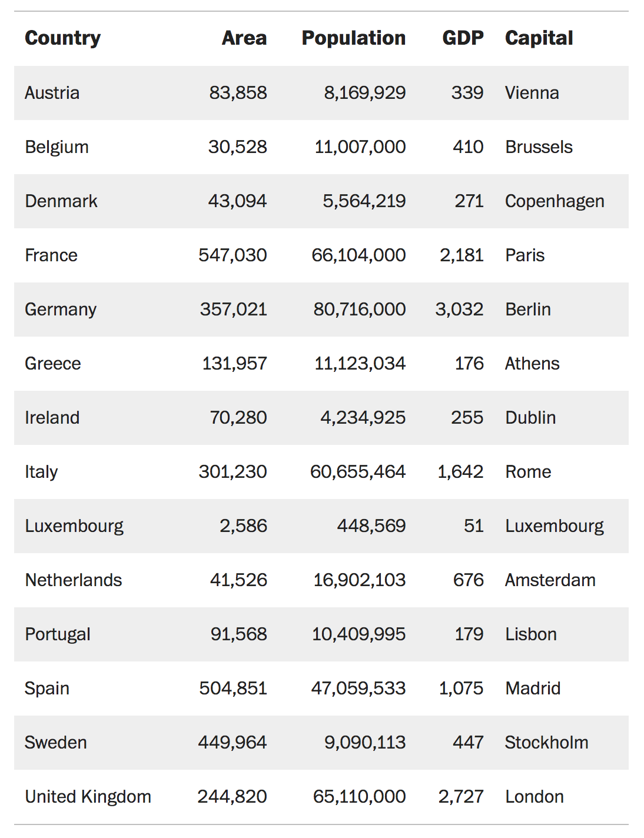The image size is (644, 838).
Task: Click the Country column header
Action: [62, 38]
